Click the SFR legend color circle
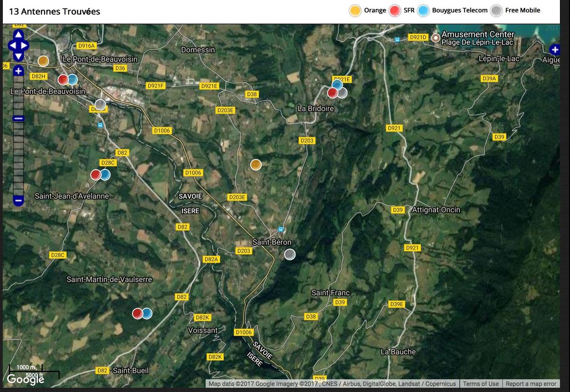The width and height of the screenshot is (570, 392). point(395,10)
